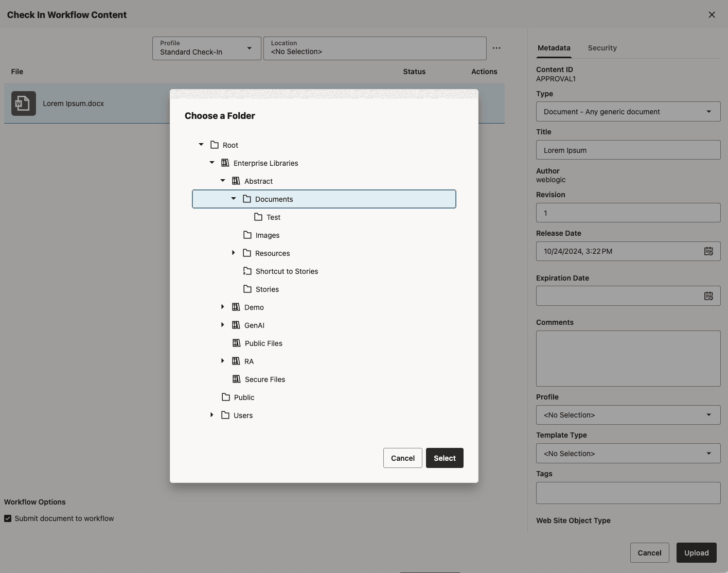Open the Standard Check-In Profile dropdown
Viewport: 728px width, 573px height.
[x=207, y=48]
